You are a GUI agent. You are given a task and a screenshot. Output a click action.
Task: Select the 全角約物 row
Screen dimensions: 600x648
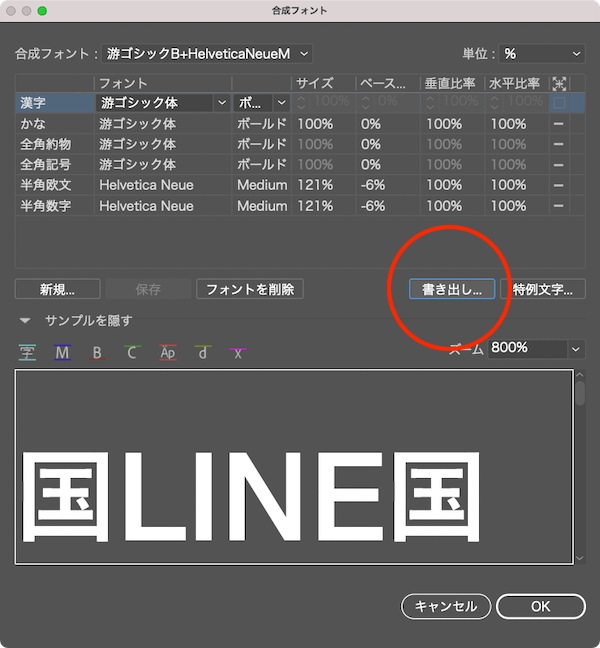[300, 144]
